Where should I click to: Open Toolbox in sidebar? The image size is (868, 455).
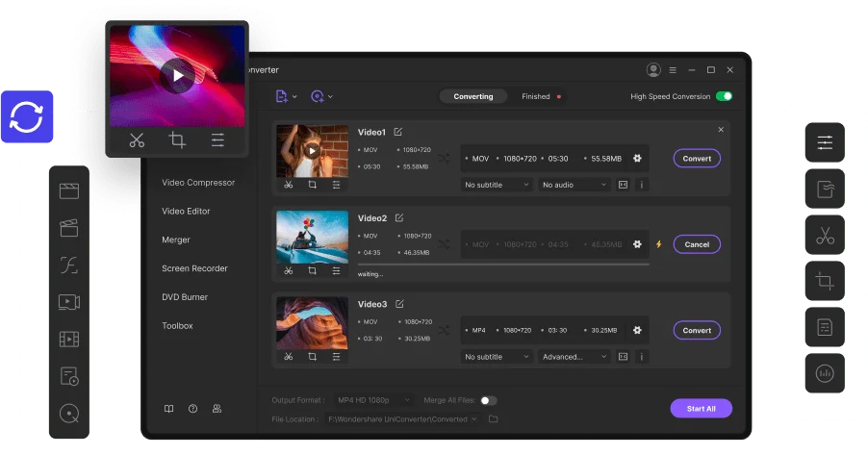178,326
